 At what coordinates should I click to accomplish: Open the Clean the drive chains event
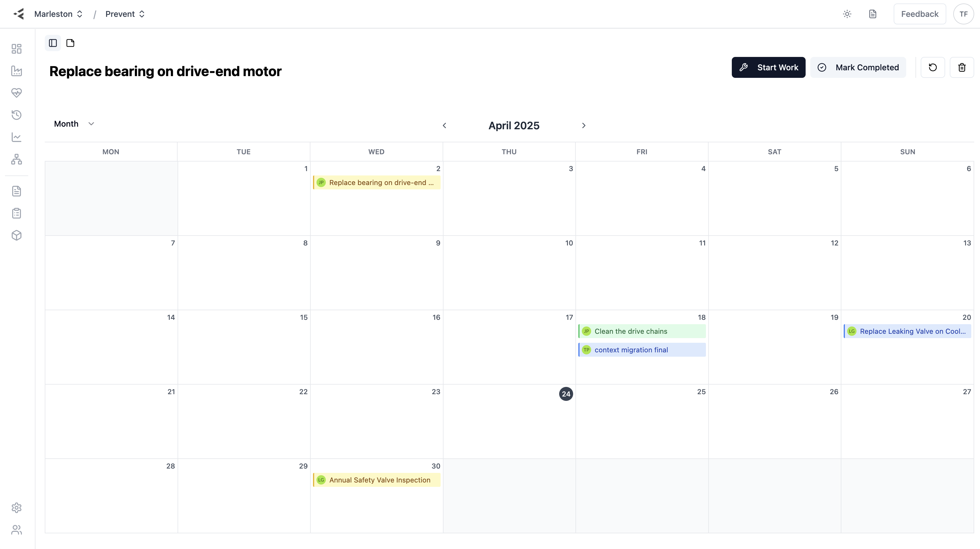point(642,331)
